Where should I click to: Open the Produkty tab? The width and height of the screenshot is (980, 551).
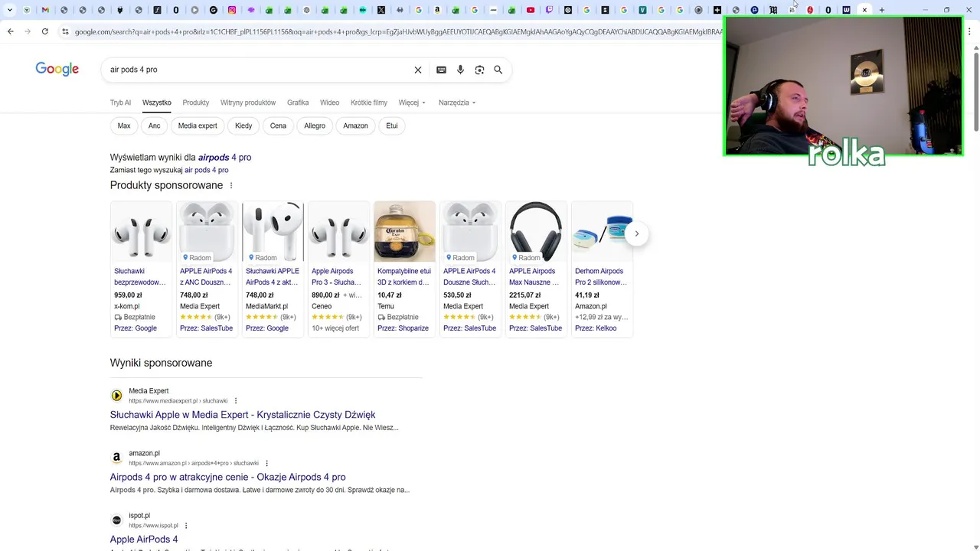(196, 103)
